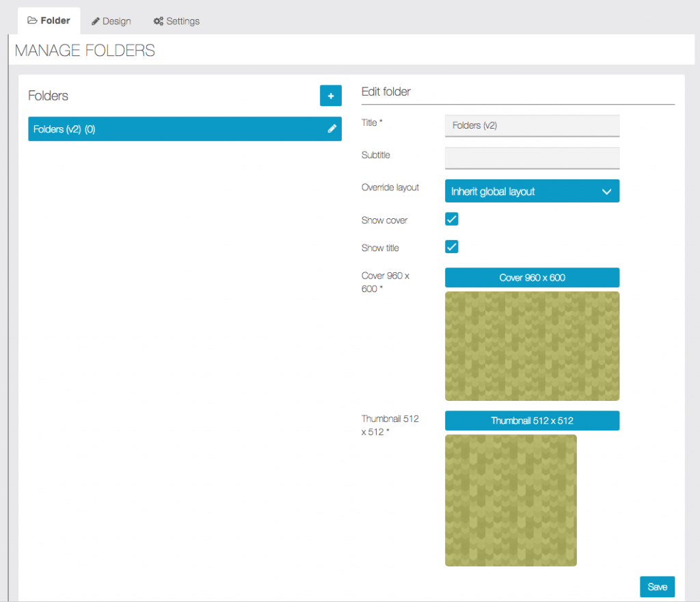Click the cover image preview

[x=532, y=345]
